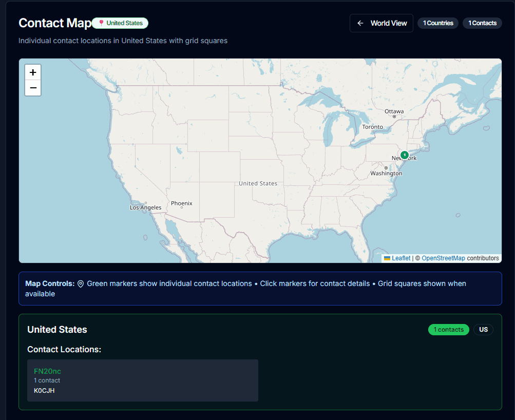Click the Ottawa label on the map
This screenshot has width=515, height=420.
point(394,111)
